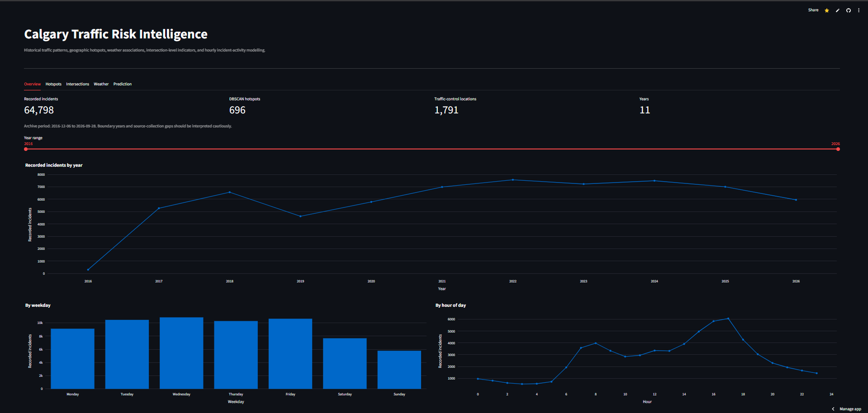Click the 'Hour' axis title

pos(647,402)
